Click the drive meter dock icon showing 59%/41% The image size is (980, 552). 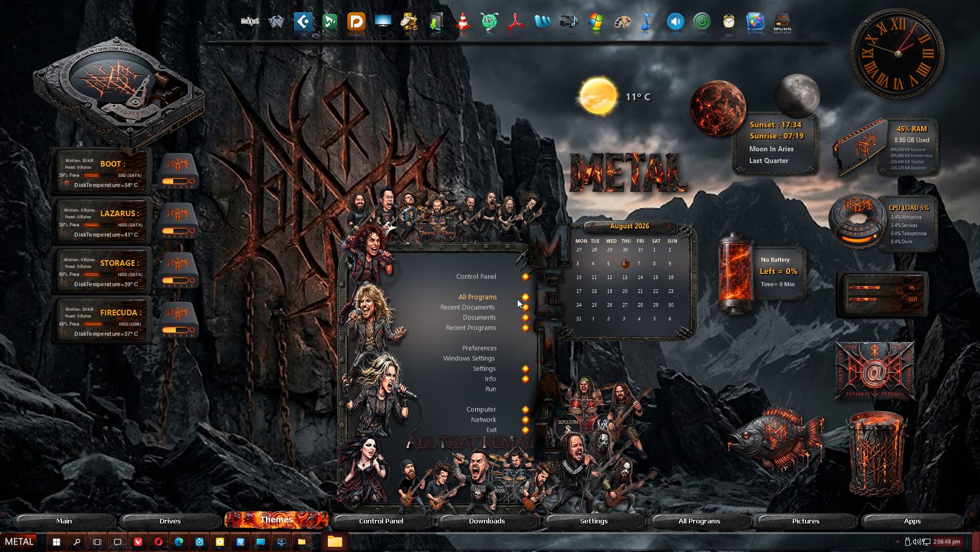[x=782, y=22]
